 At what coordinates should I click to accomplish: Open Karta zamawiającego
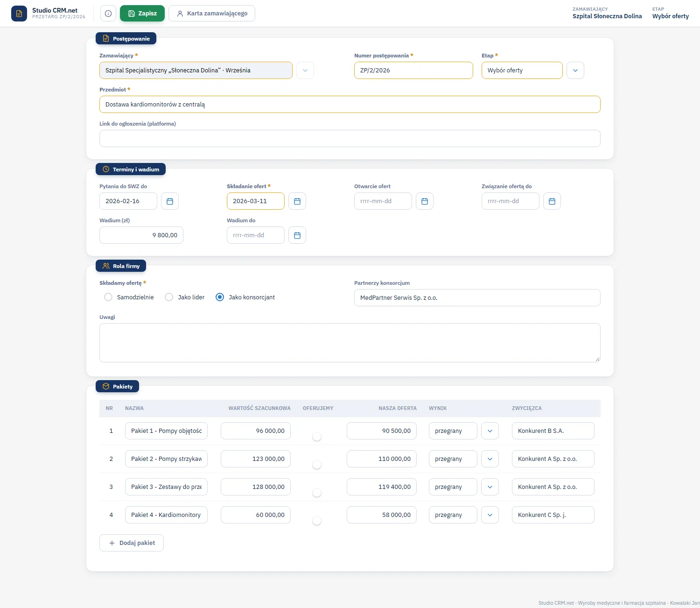point(212,14)
